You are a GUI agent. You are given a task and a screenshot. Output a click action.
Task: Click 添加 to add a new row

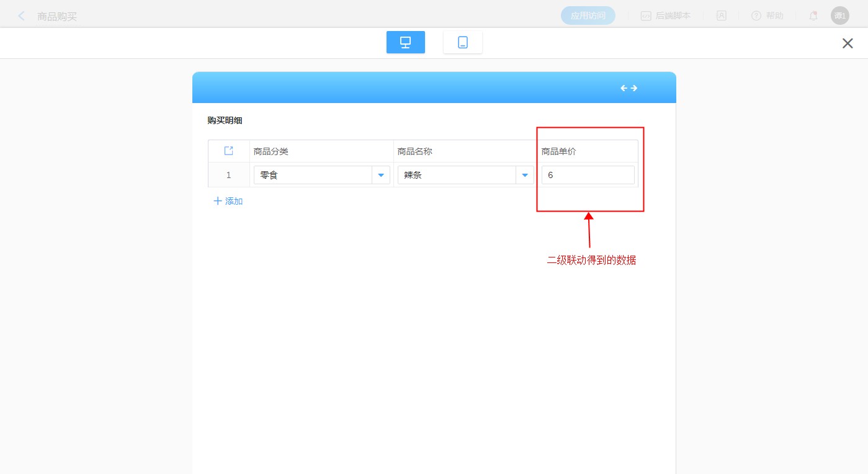[x=228, y=201]
